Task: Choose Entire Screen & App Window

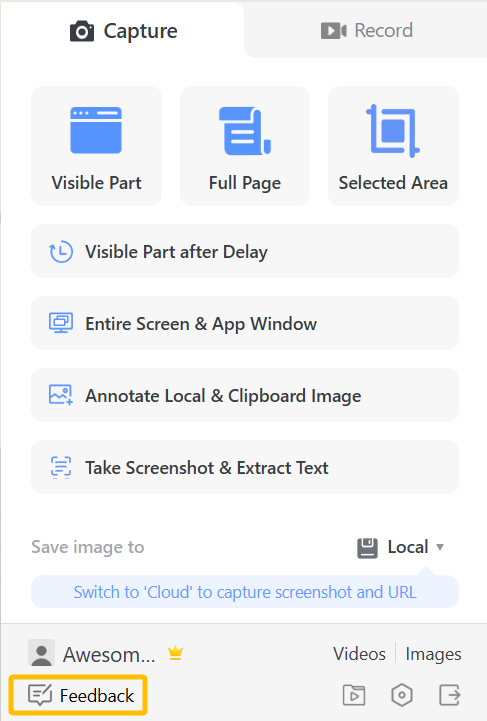Action: pyautogui.click(x=245, y=323)
